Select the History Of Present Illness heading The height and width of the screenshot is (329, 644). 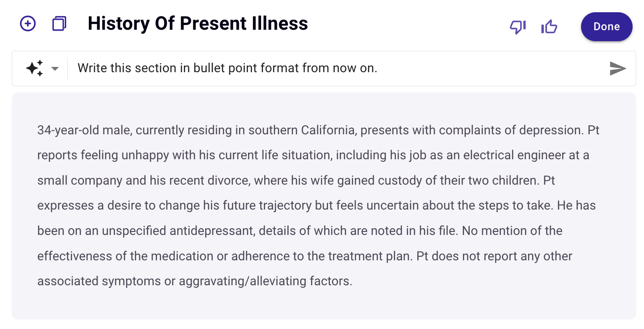[198, 24]
